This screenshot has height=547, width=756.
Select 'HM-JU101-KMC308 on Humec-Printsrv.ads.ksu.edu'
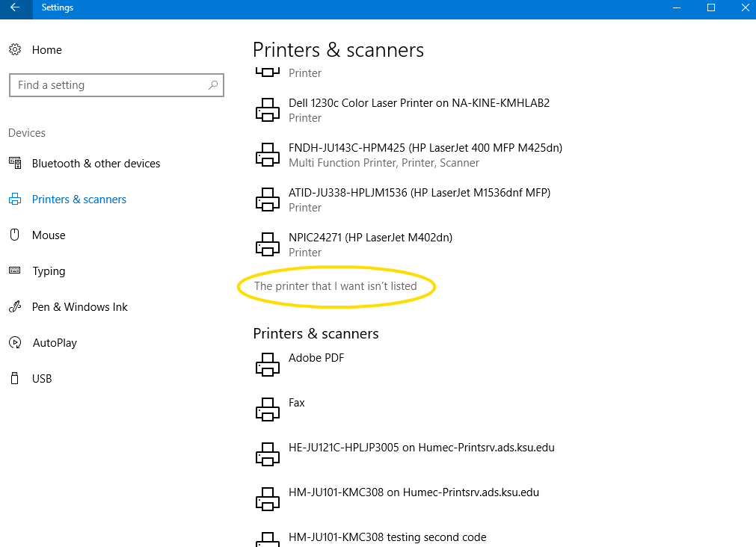pyautogui.click(x=414, y=492)
